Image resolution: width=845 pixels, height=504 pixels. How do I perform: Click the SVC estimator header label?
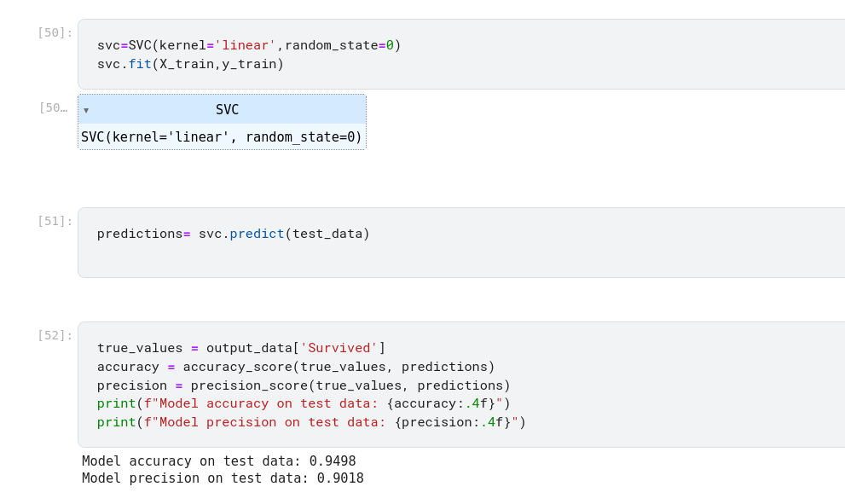(227, 110)
